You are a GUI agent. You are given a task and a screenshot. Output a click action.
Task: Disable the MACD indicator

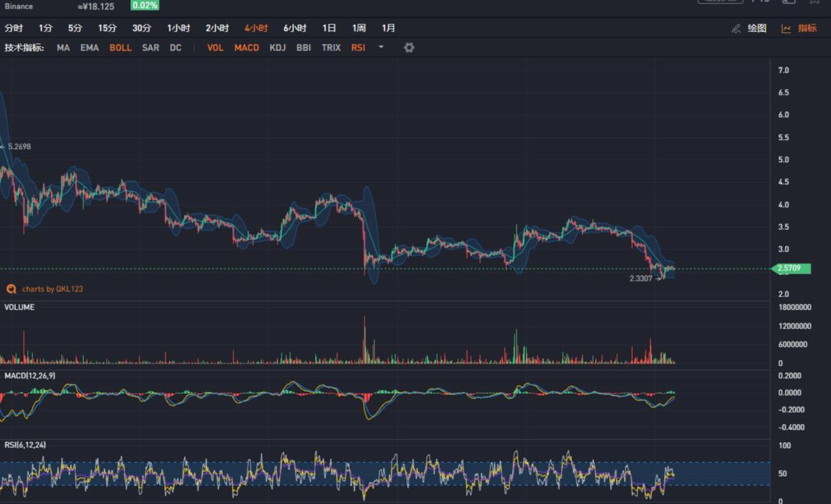246,48
